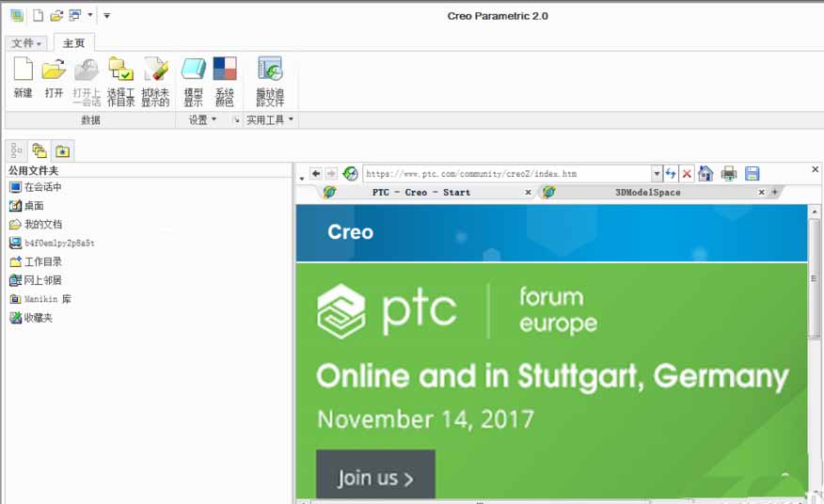Switch to the favorites navigator tab
This screenshot has width=824, height=504.
click(62, 151)
